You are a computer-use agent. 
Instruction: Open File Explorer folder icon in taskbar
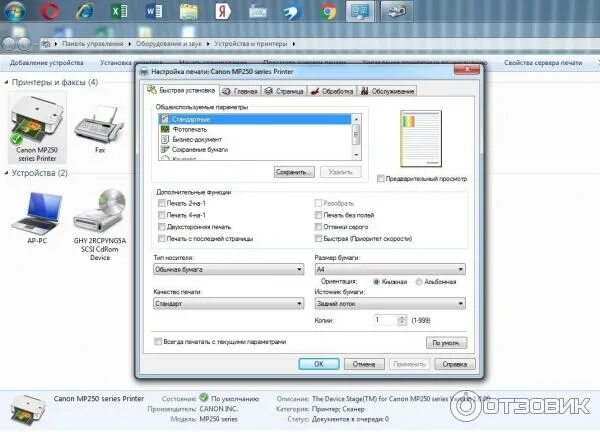(189, 11)
